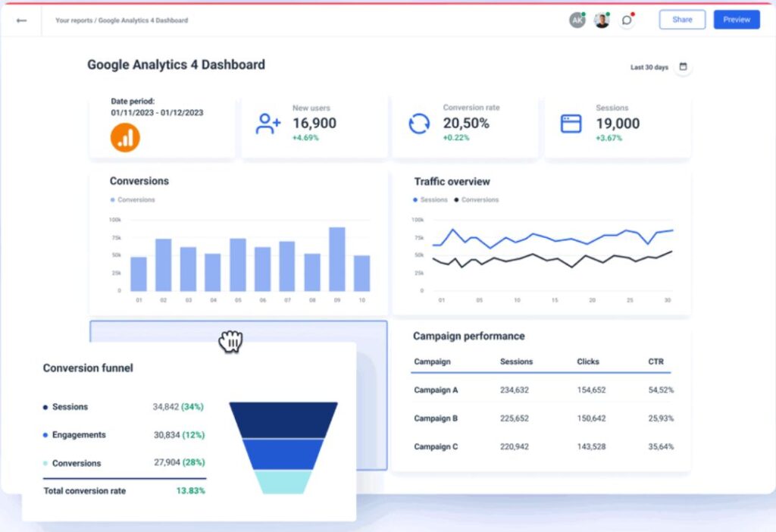Click the profile photo avatar in the header
The width and height of the screenshot is (776, 532).
pyautogui.click(x=602, y=20)
